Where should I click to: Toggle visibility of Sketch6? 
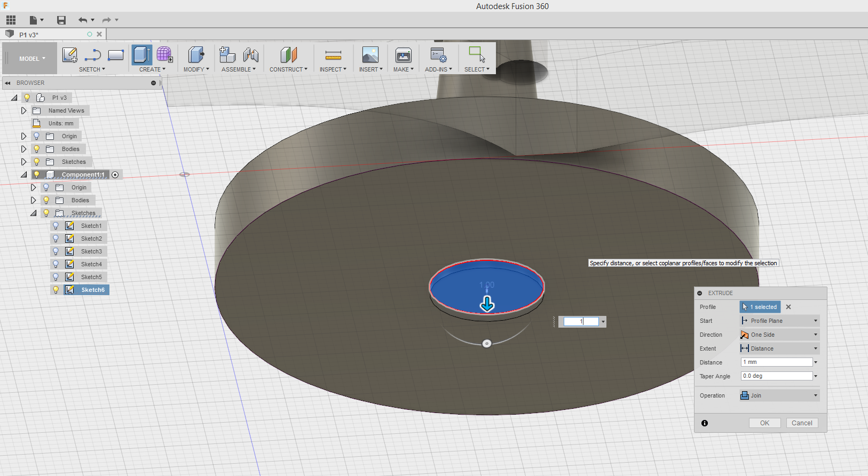click(56, 290)
